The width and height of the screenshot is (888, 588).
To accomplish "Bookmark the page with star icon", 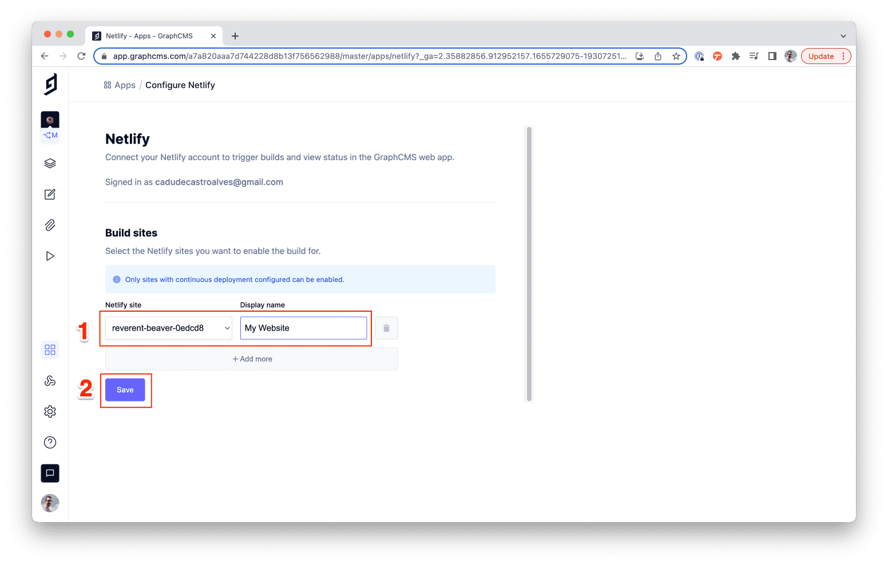I will [x=676, y=56].
